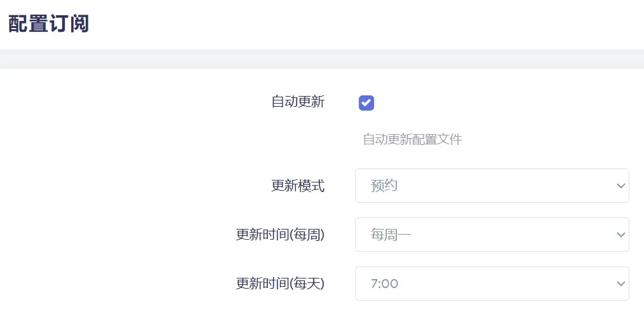
Task: Click the 自动更新 label text
Action: point(298,102)
